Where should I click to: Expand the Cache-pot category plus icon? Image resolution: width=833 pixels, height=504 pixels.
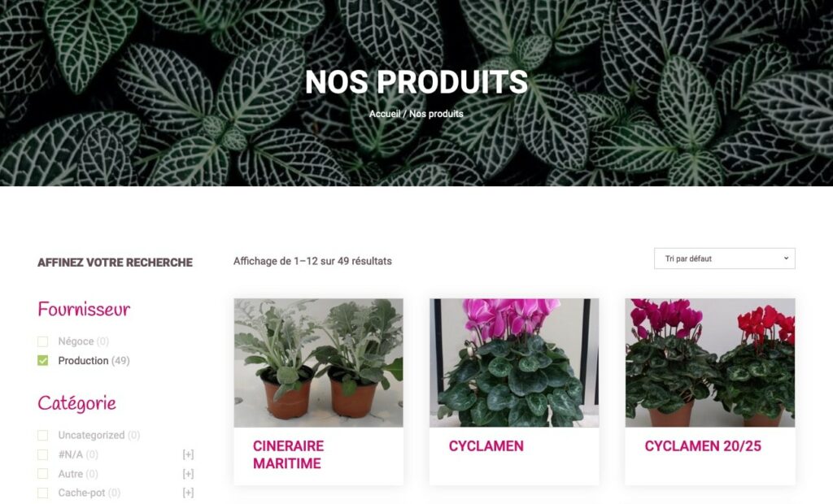tap(188, 493)
